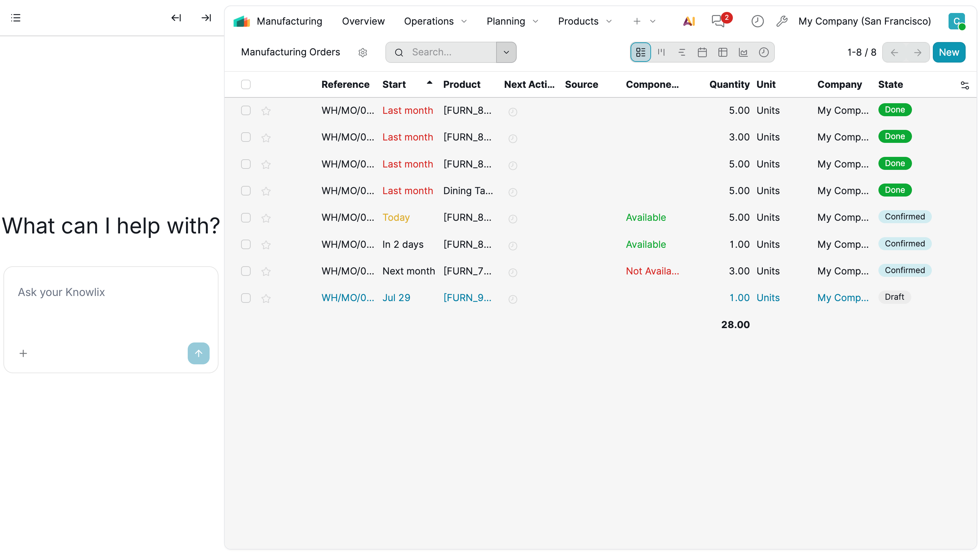
Task: Open the AI assistant icon
Action: click(689, 21)
